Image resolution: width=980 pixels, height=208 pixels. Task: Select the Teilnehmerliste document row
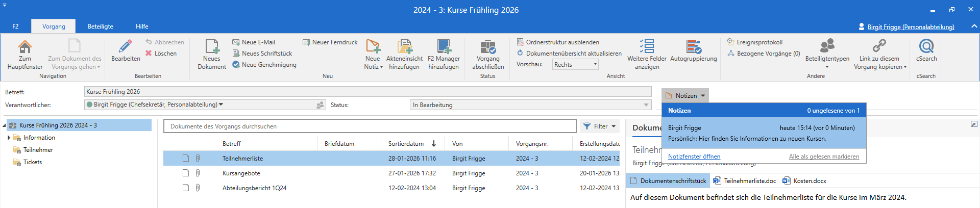click(391, 159)
